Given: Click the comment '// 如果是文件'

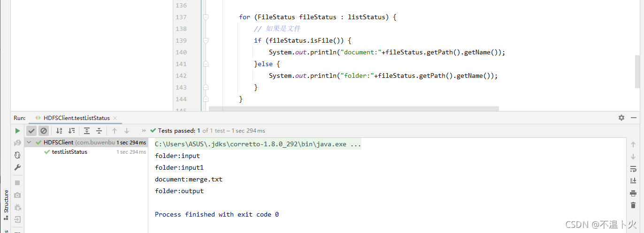Looking at the screenshot, I should (x=277, y=29).
